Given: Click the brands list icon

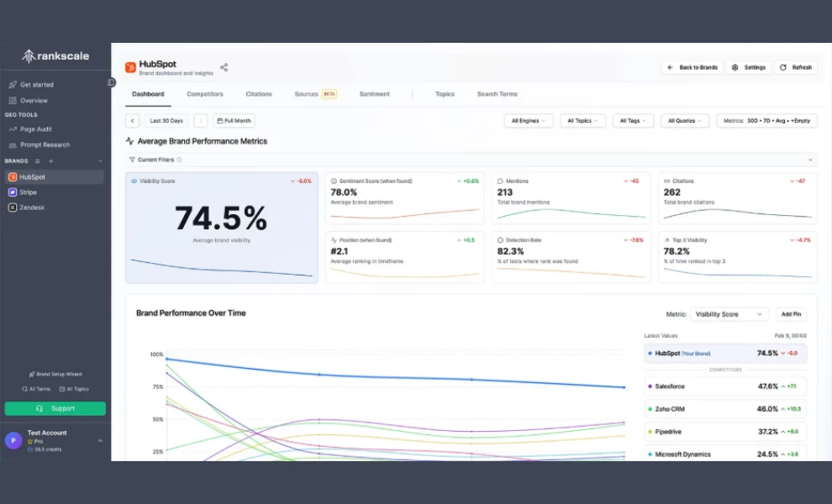Looking at the screenshot, I should tap(37, 160).
